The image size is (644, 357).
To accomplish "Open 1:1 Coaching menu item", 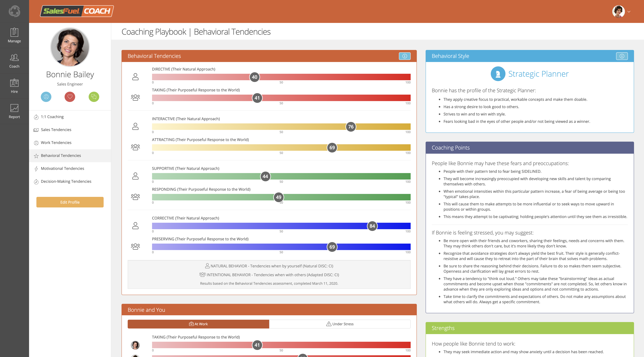I will click(x=52, y=117).
